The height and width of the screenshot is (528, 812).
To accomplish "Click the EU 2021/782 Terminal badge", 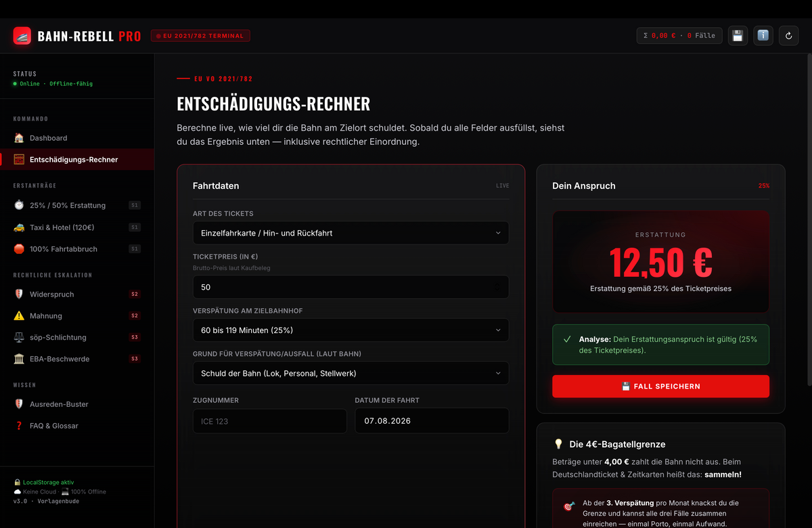I will pos(200,36).
